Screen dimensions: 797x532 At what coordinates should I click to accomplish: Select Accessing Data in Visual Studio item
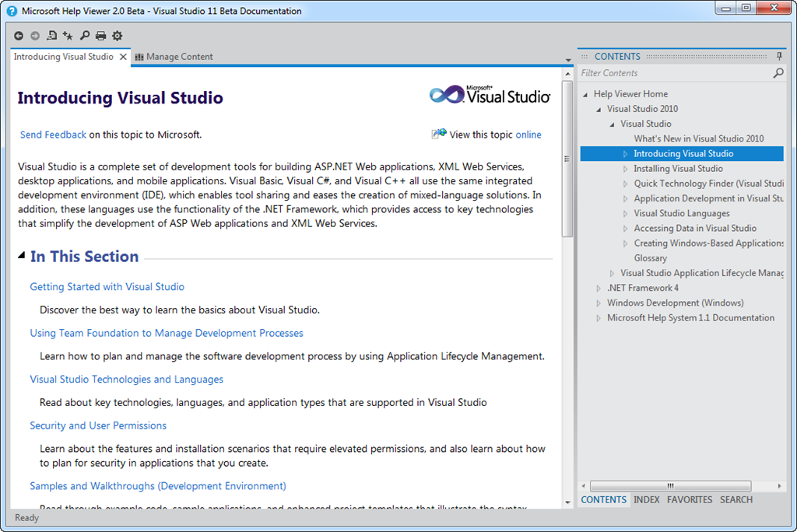pos(695,228)
